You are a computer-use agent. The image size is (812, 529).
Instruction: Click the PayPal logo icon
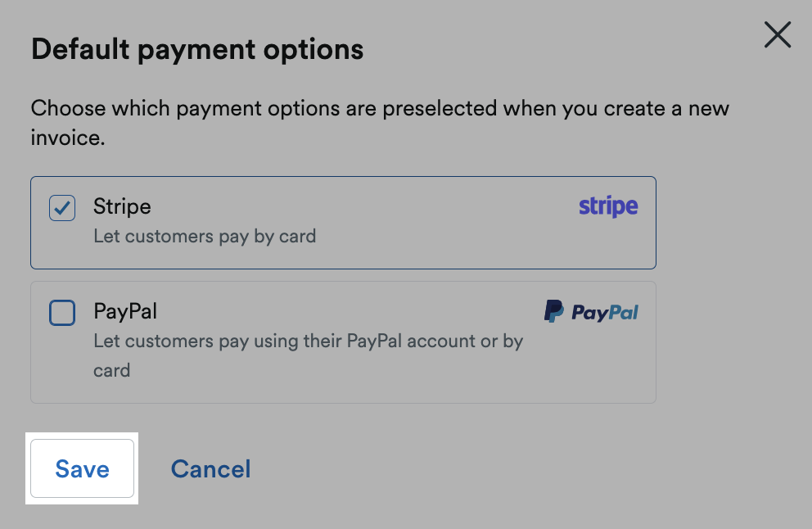pyautogui.click(x=591, y=311)
